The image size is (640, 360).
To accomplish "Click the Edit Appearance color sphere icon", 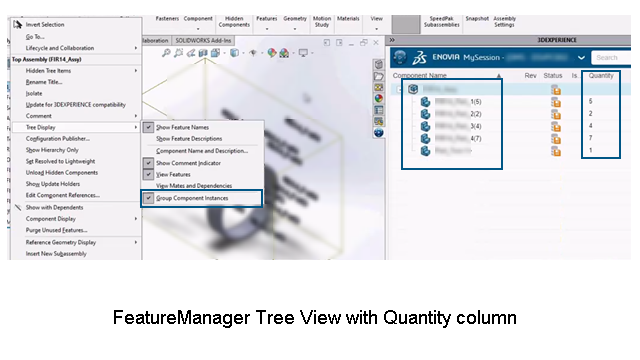I will pyautogui.click(x=272, y=53).
